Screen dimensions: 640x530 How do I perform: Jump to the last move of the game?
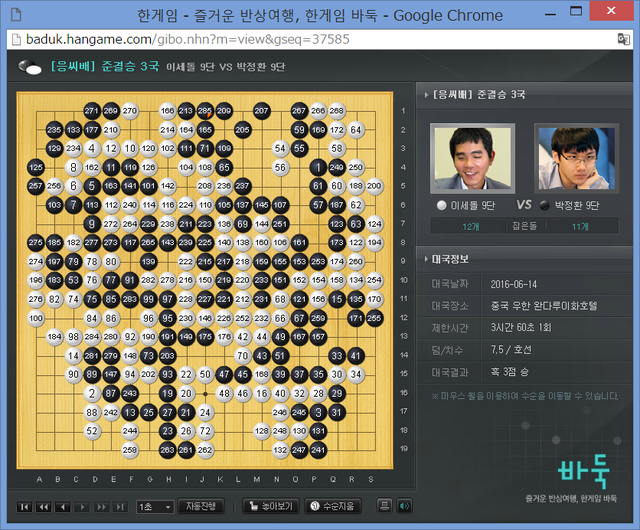tap(120, 507)
